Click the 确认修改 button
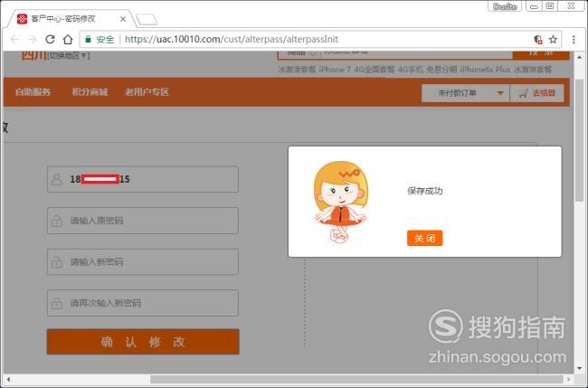 [x=143, y=342]
